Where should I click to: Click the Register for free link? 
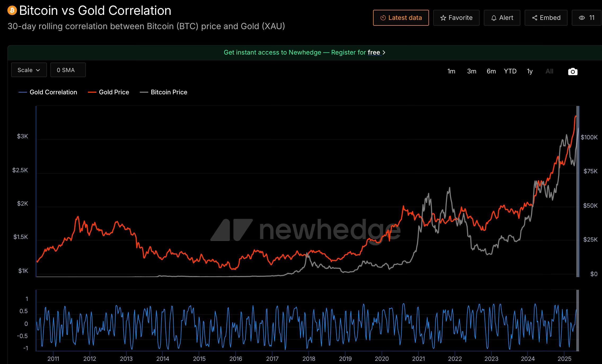pos(374,52)
